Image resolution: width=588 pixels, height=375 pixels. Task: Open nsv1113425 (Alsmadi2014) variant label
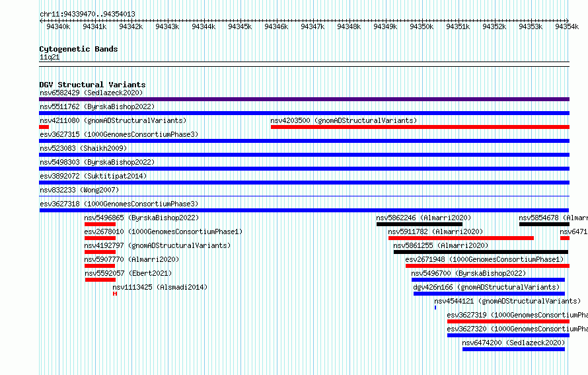click(160, 287)
